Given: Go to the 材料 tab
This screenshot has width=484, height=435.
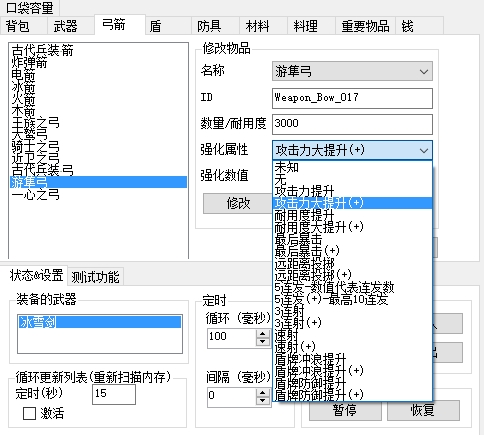Looking at the screenshot, I should point(263,26).
